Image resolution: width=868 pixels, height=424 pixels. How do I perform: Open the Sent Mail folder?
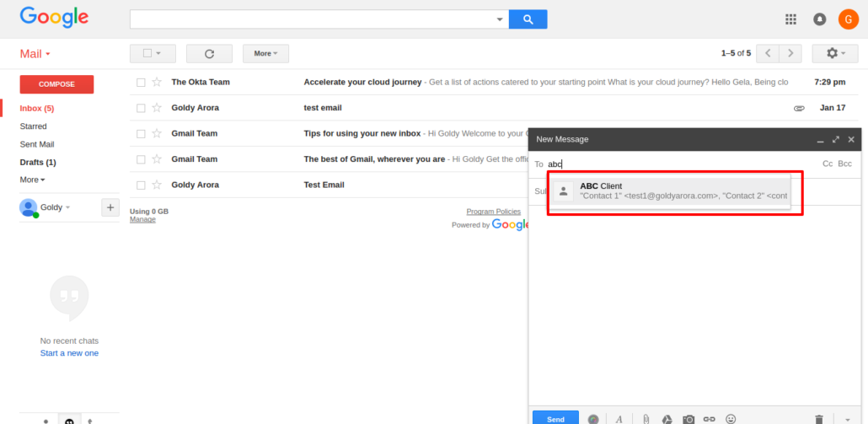pos(37,144)
